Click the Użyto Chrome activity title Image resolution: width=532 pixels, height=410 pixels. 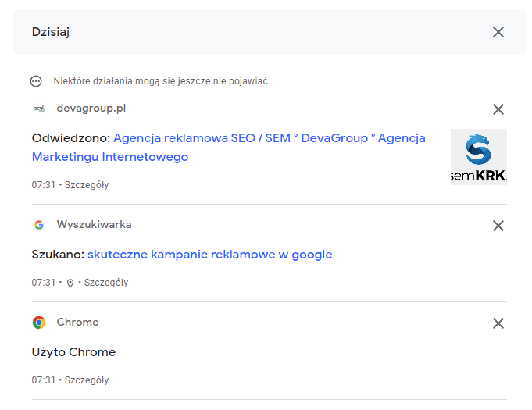[x=73, y=352]
